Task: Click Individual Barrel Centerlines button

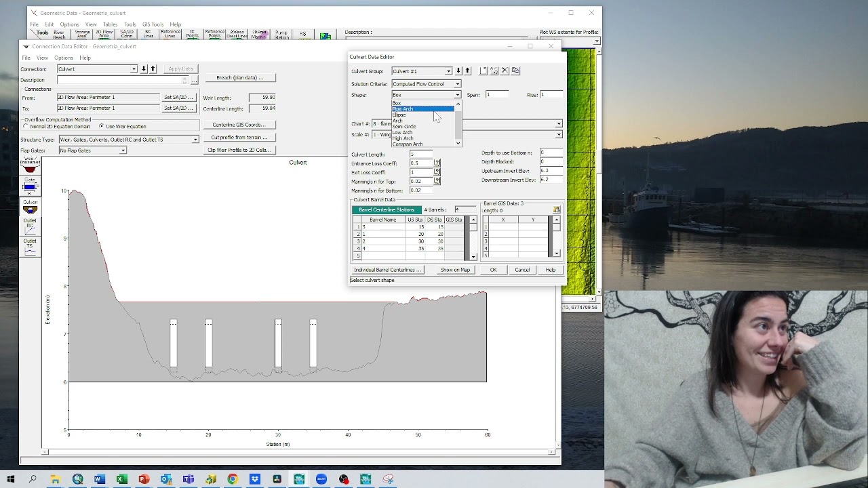Action: (x=387, y=270)
